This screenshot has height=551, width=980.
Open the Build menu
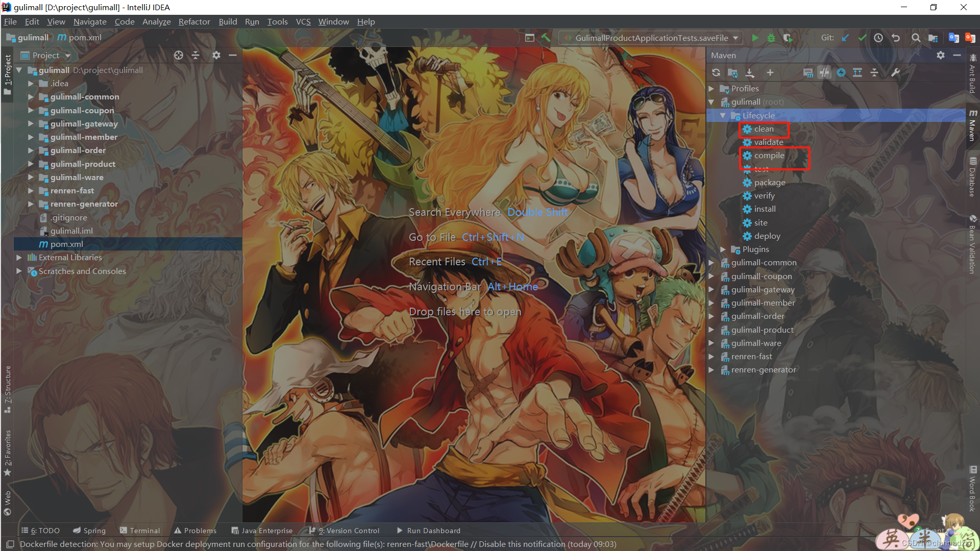click(228, 21)
